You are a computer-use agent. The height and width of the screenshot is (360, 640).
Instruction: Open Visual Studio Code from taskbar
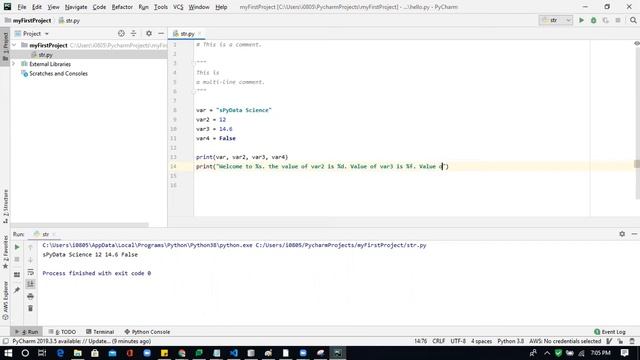pos(234,353)
